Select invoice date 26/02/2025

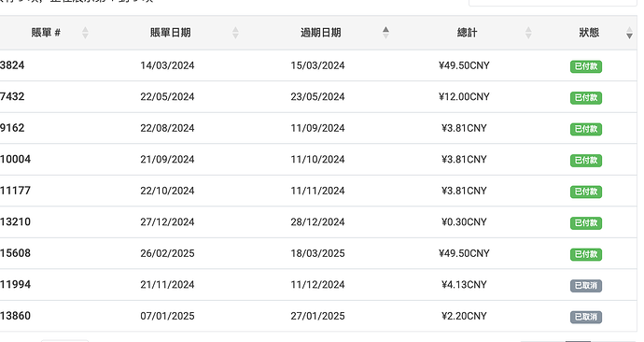pyautogui.click(x=167, y=253)
